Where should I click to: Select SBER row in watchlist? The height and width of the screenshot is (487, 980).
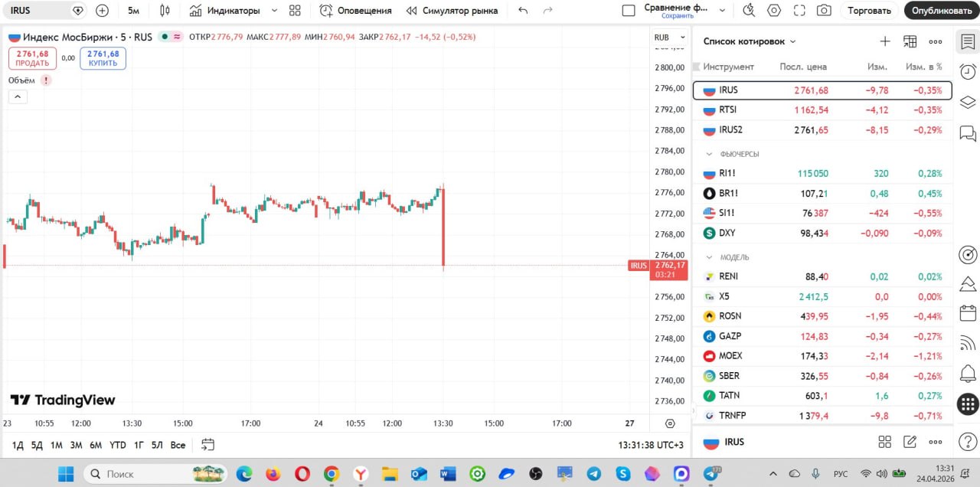click(822, 375)
